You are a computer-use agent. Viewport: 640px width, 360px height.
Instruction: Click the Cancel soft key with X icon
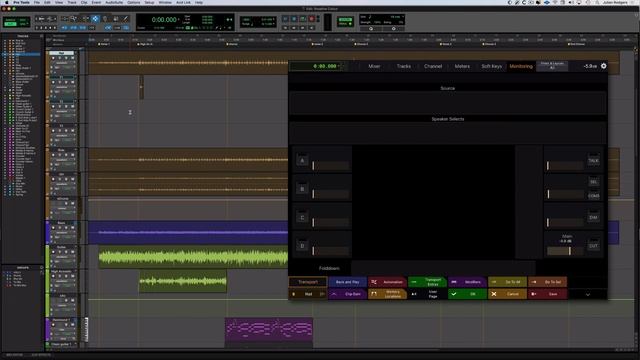507,294
